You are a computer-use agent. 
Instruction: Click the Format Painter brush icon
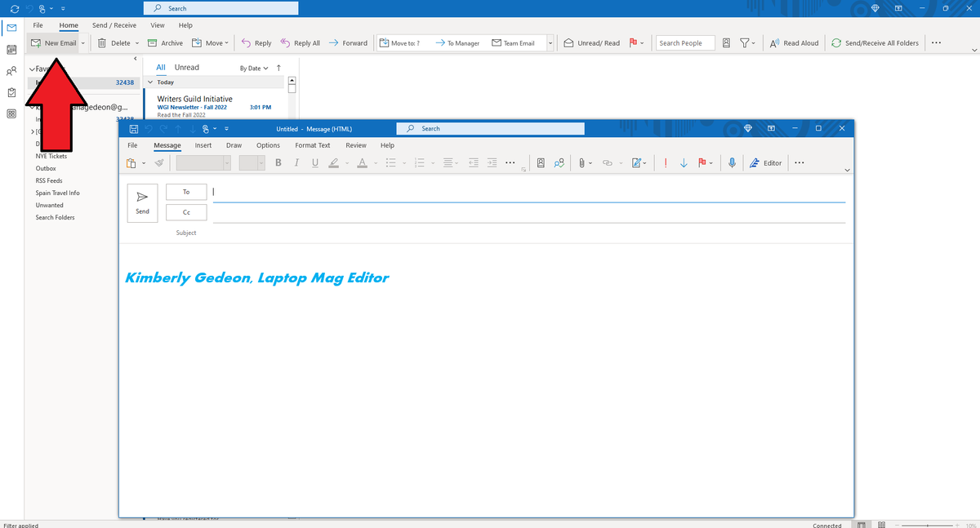point(160,162)
